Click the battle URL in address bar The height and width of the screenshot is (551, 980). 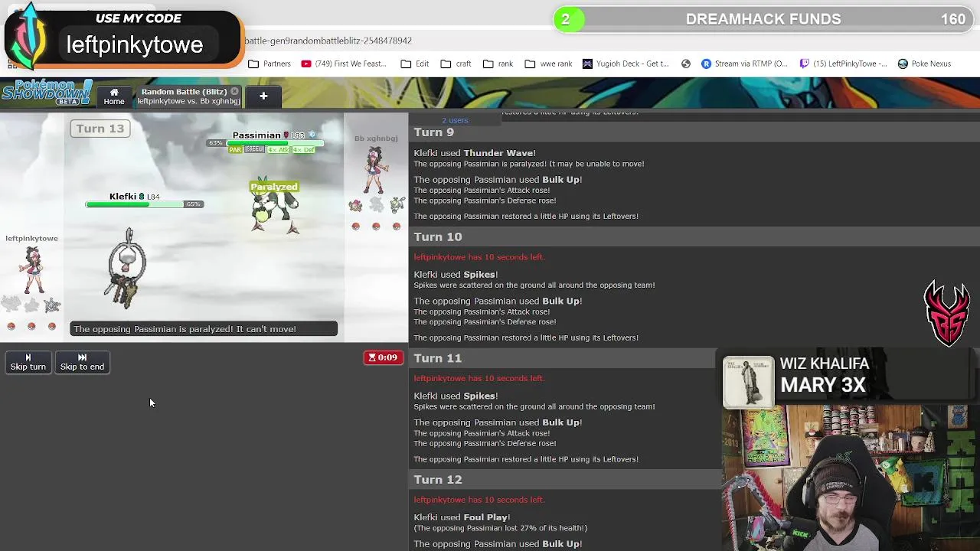click(x=328, y=41)
